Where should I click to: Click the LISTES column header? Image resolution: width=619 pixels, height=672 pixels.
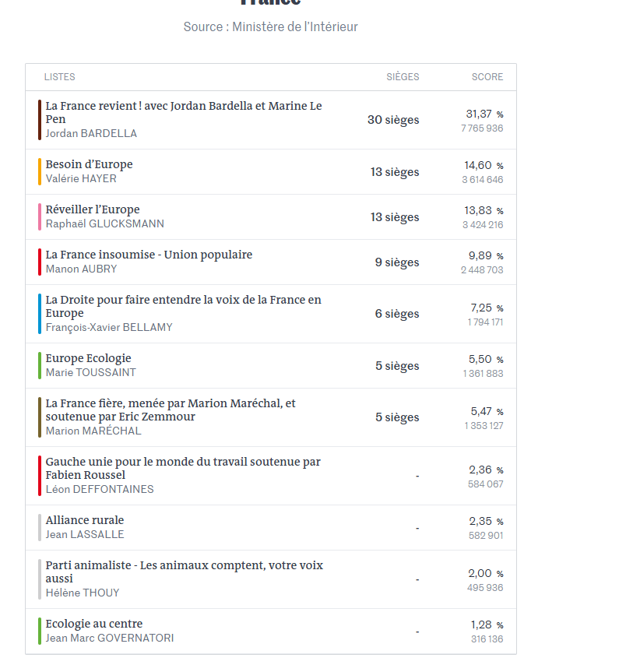pyautogui.click(x=60, y=77)
